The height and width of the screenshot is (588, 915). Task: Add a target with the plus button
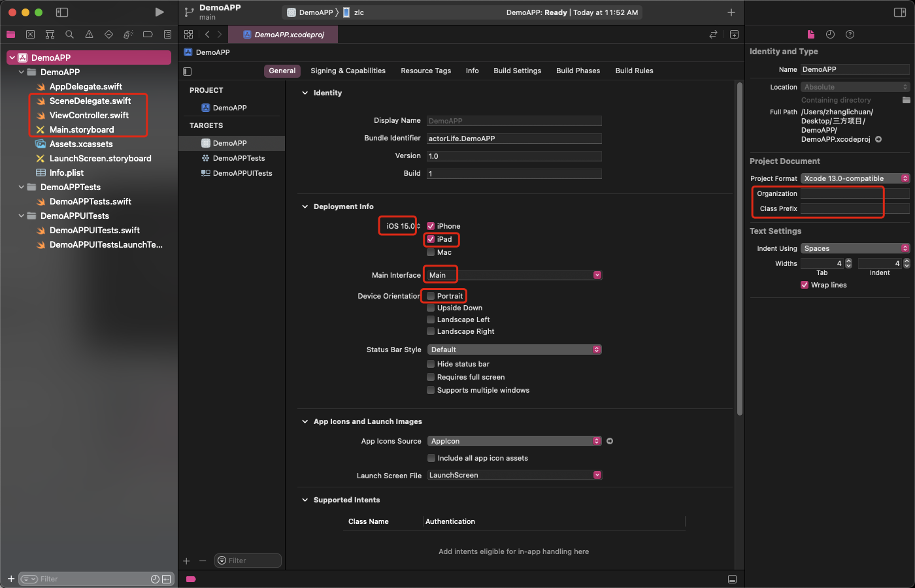[186, 561]
